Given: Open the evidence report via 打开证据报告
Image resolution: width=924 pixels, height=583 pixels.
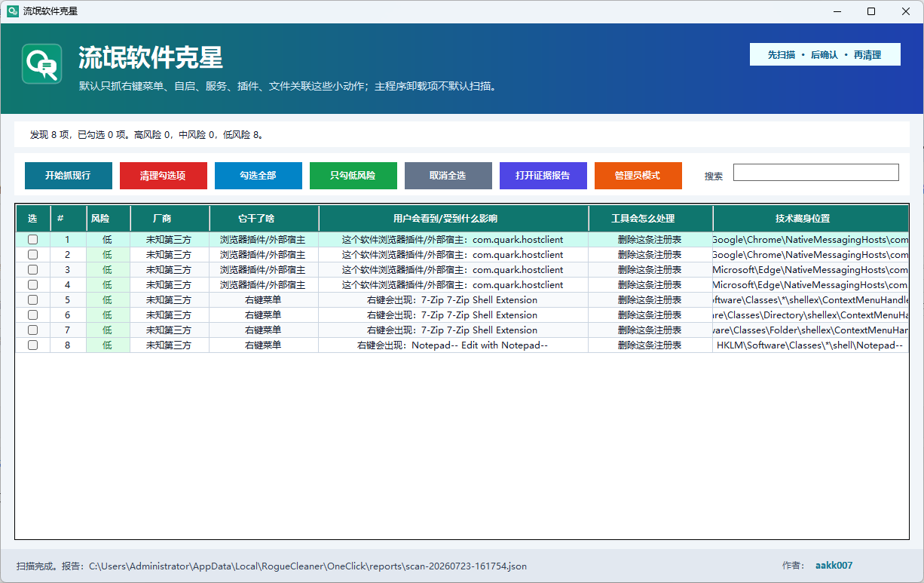Looking at the screenshot, I should (x=543, y=176).
